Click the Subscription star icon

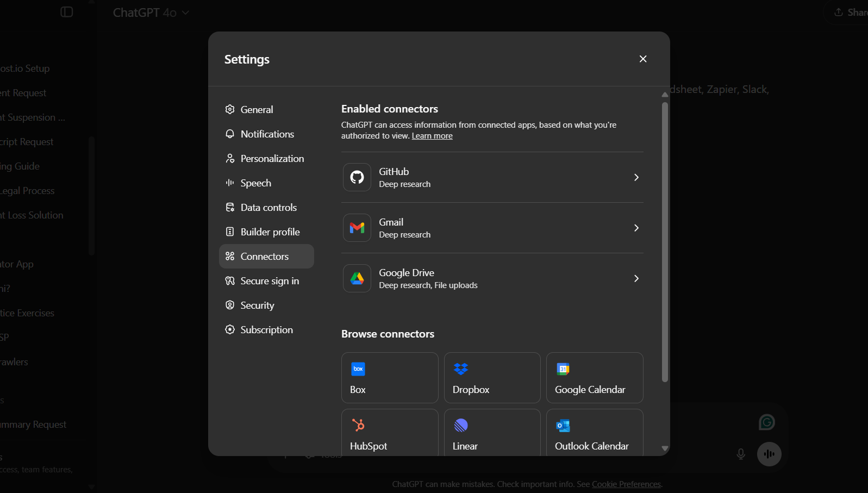[230, 329]
